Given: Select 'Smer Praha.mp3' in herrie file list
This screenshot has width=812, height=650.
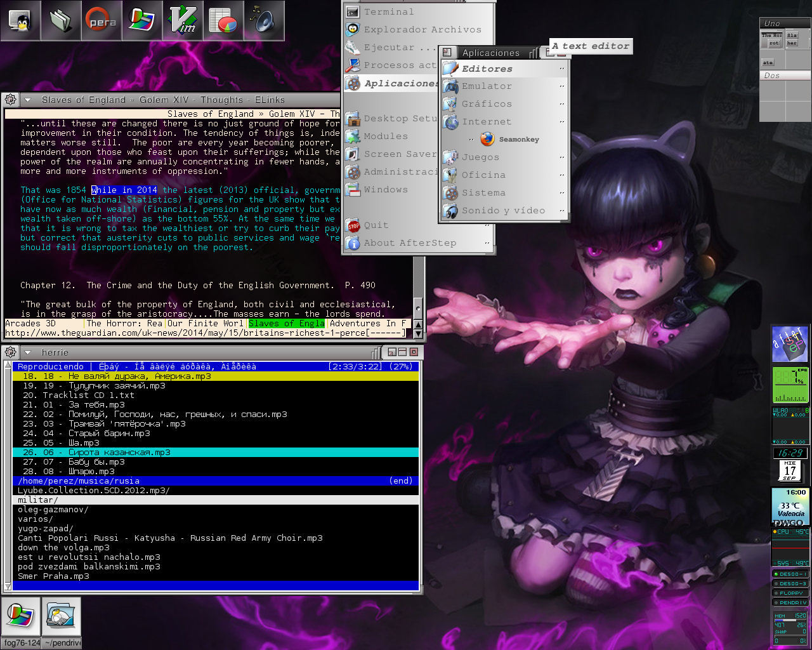Looking at the screenshot, I should pyautogui.click(x=216, y=576).
